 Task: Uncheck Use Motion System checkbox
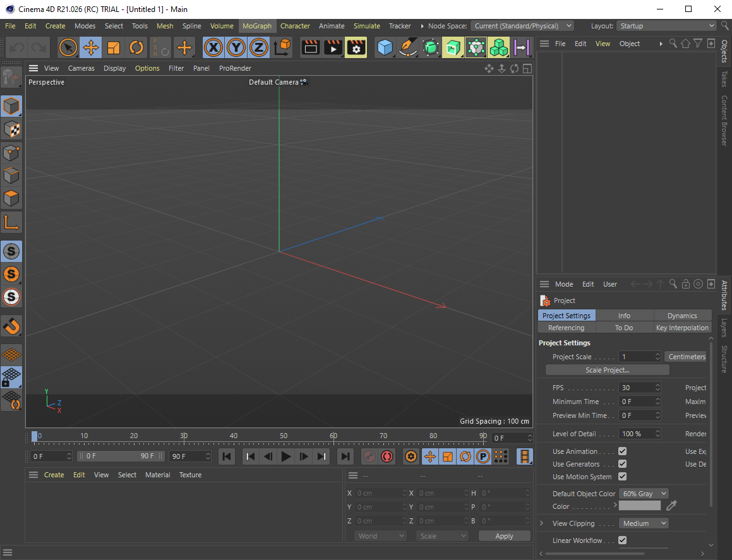(622, 477)
